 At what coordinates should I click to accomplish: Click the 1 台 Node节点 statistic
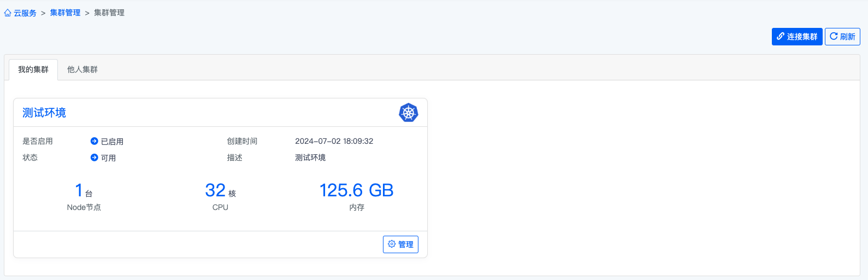tap(84, 196)
